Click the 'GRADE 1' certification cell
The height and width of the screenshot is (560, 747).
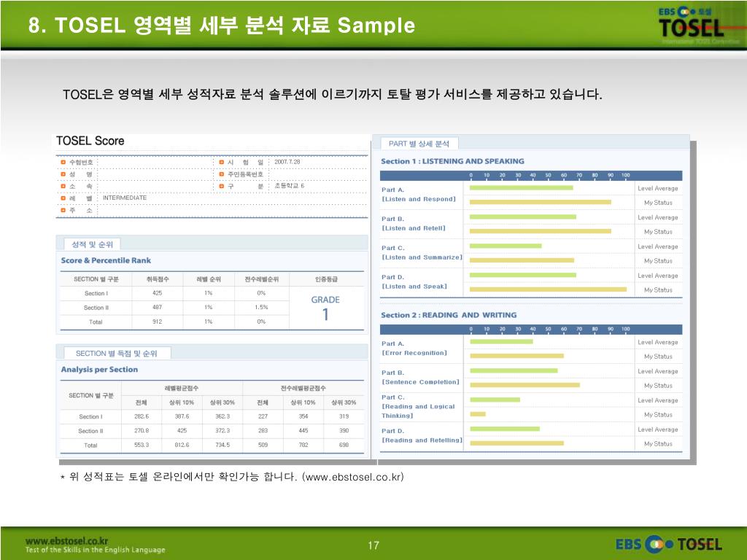(325, 308)
